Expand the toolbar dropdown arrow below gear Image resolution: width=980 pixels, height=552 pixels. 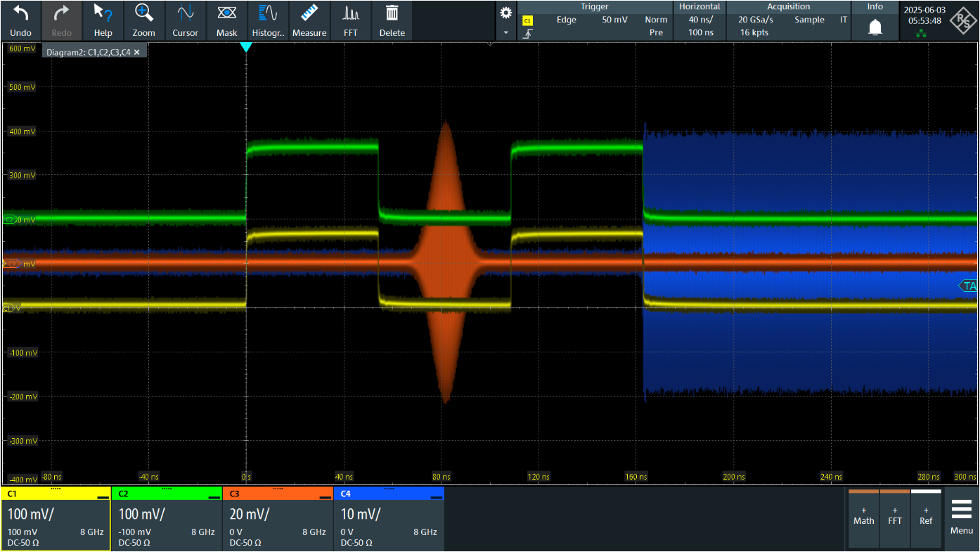coord(505,32)
